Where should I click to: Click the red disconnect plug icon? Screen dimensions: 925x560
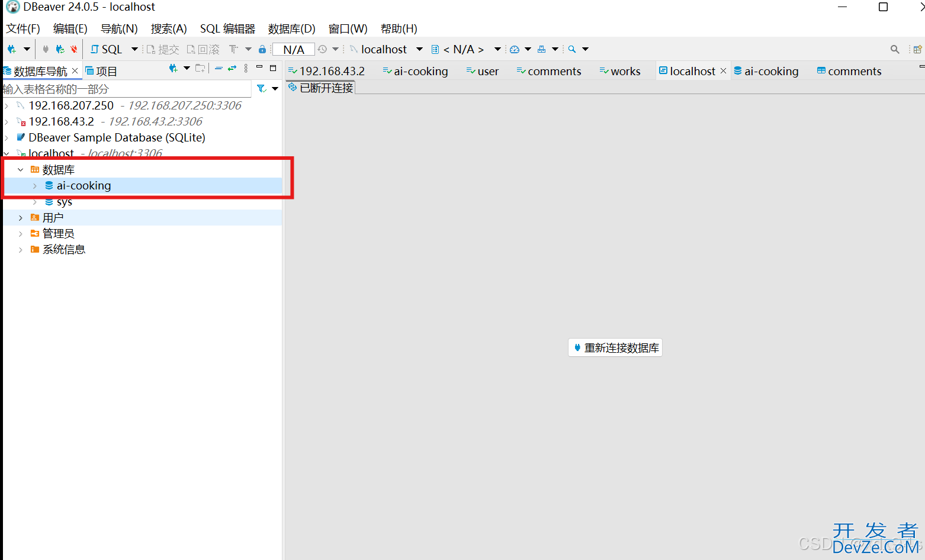74,49
